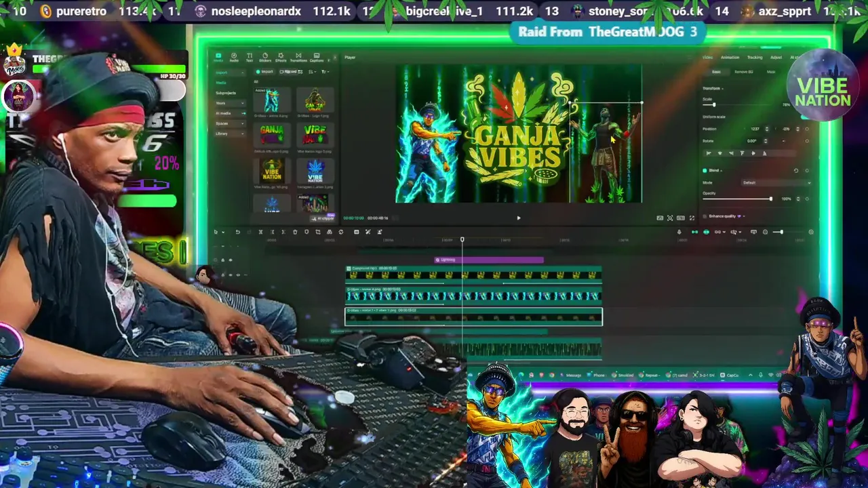This screenshot has height=488, width=868.
Task: Open the Media tab in CapCut
Action: coord(218,58)
